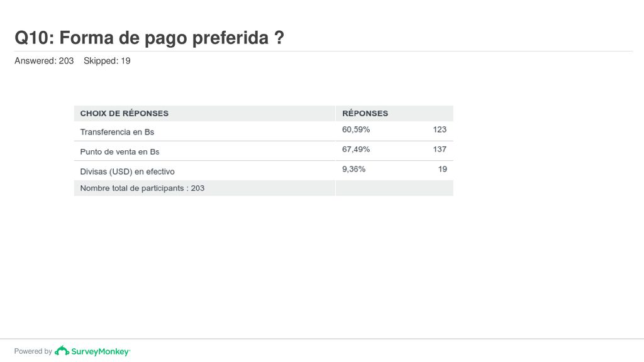
Task: Click the Answered: 203 label
Action: (x=44, y=61)
